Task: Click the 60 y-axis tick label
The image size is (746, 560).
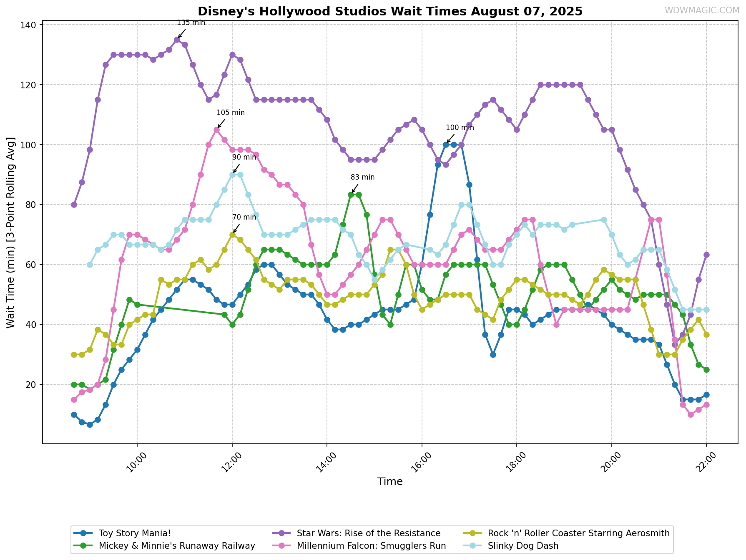Action: pos(31,265)
